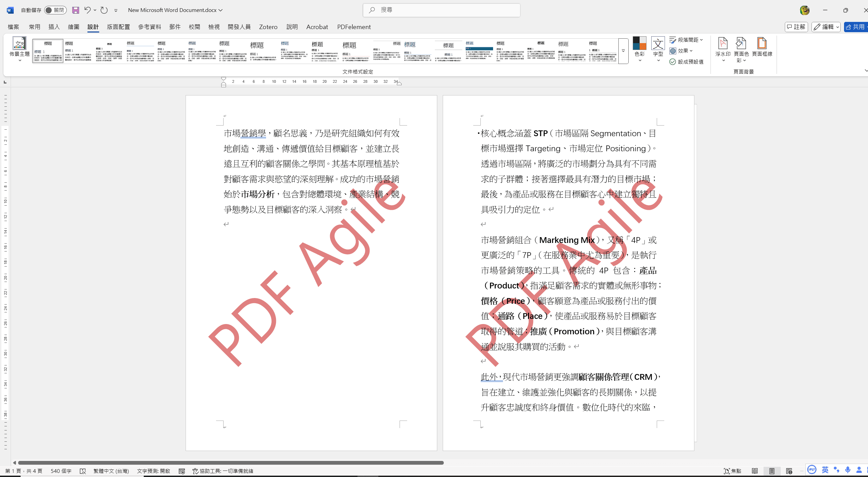Image resolution: width=868 pixels, height=477 pixels.
Task: Switch to Web Layout view icon
Action: point(789,471)
